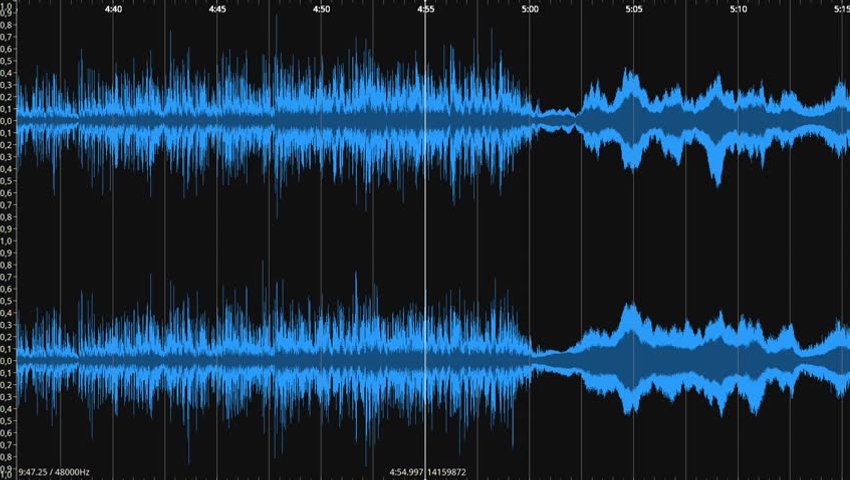850x480 pixels.
Task: Click the 4:45 timeline marker
Action: 217,9
